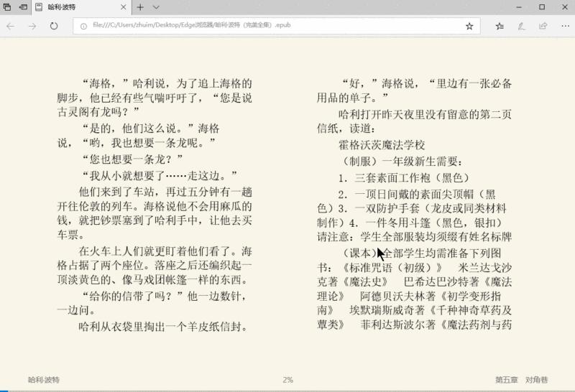This screenshot has height=392, width=575.
Task: Click the 第五章 chapter label
Action: (507, 380)
